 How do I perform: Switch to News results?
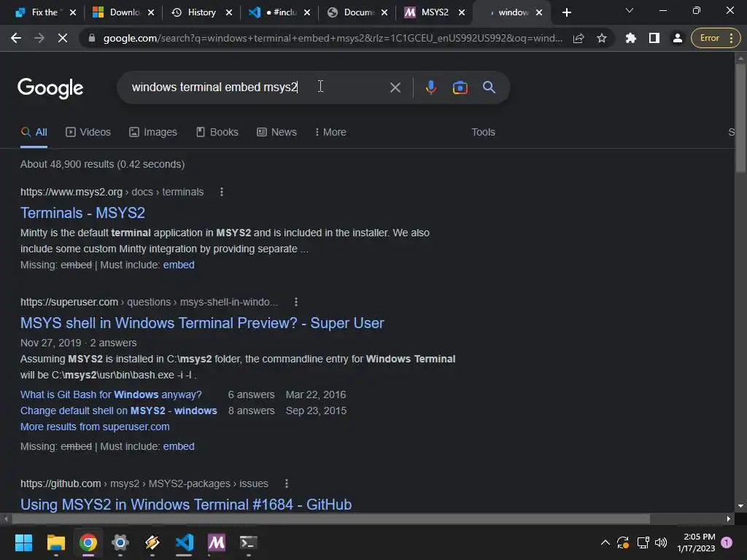tap(276, 133)
